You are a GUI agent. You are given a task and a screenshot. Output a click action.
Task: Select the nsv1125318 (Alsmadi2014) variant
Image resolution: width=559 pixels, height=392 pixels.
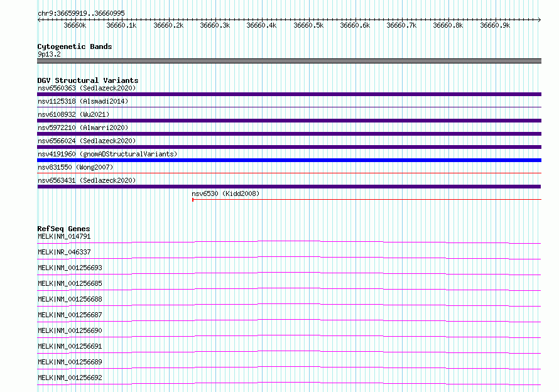(83, 101)
